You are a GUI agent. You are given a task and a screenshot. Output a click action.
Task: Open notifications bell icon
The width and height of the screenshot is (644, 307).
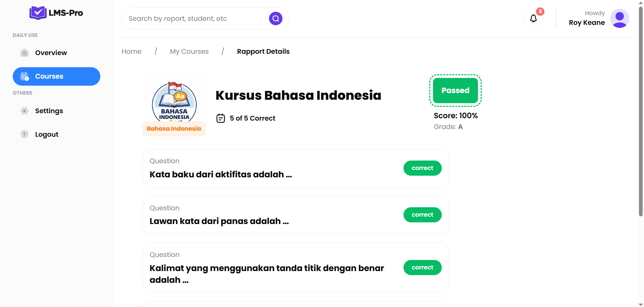(x=533, y=18)
